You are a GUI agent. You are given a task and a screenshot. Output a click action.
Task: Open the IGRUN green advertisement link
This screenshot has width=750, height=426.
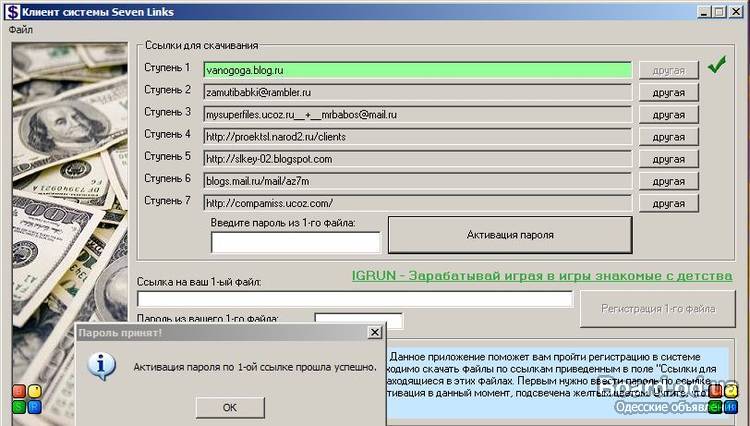[x=541, y=276]
